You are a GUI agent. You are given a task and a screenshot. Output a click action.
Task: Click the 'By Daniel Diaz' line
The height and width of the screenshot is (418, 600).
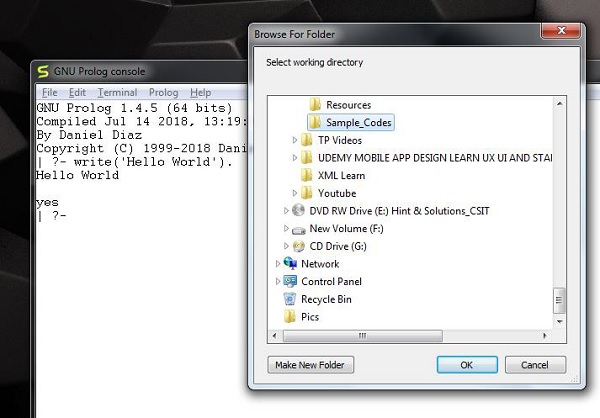click(x=89, y=135)
